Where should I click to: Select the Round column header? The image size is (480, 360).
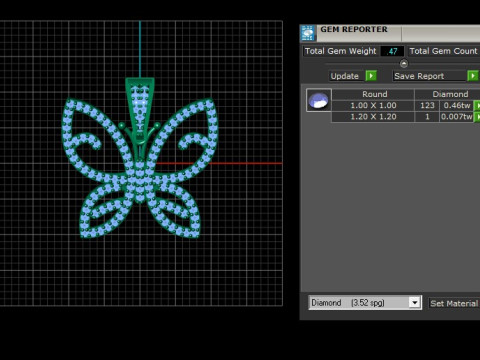[373, 94]
